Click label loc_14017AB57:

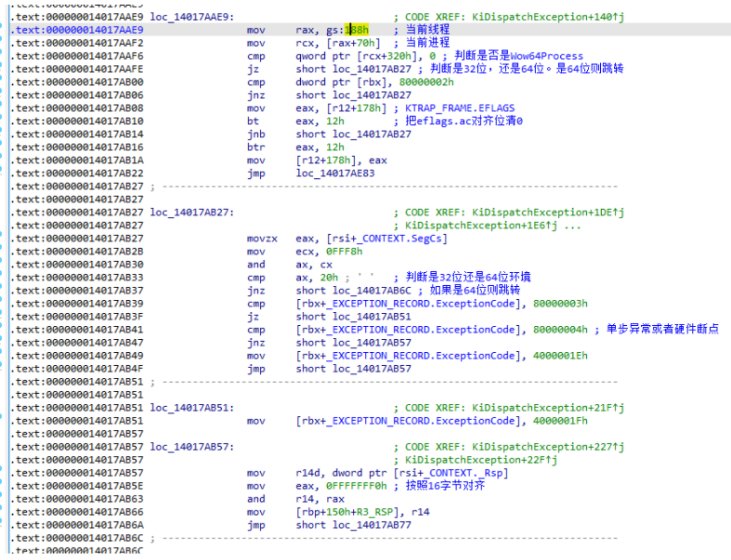pos(192,447)
